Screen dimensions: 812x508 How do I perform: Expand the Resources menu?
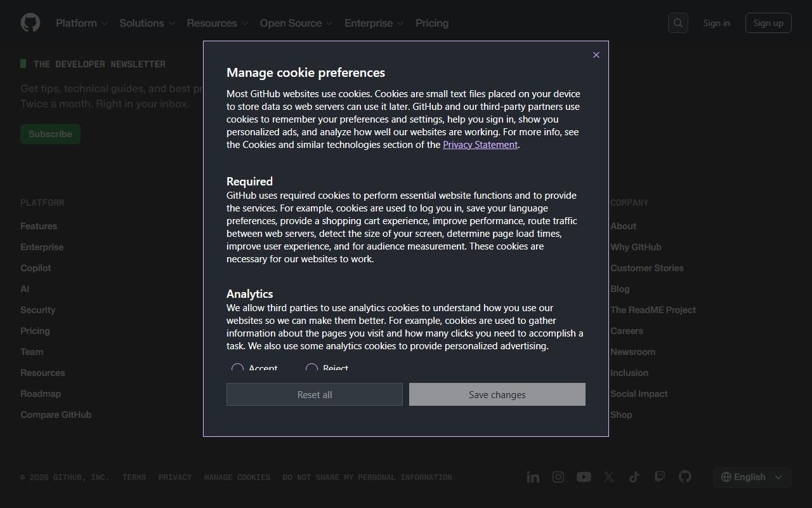[218, 23]
